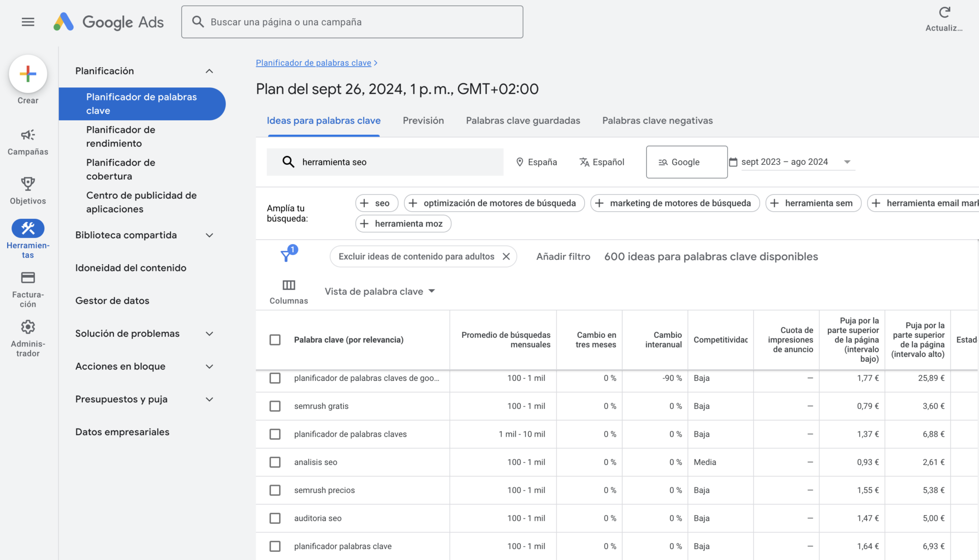Select Planificador de palabras clave item
The image size is (979, 560).
point(142,104)
